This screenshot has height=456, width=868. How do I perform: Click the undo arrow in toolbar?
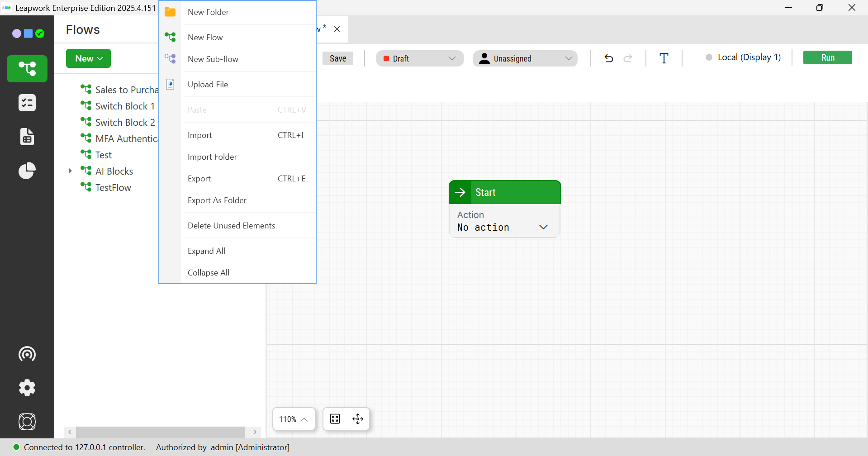(x=609, y=58)
